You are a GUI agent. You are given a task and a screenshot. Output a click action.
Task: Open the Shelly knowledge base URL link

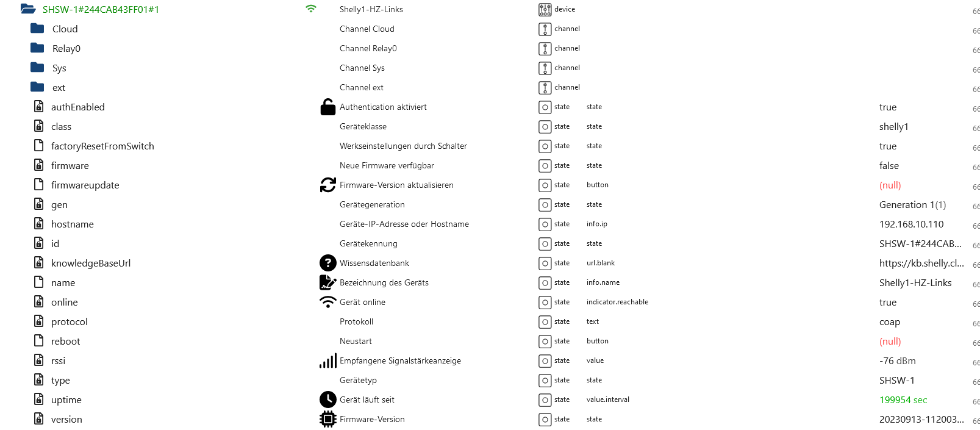pos(921,263)
